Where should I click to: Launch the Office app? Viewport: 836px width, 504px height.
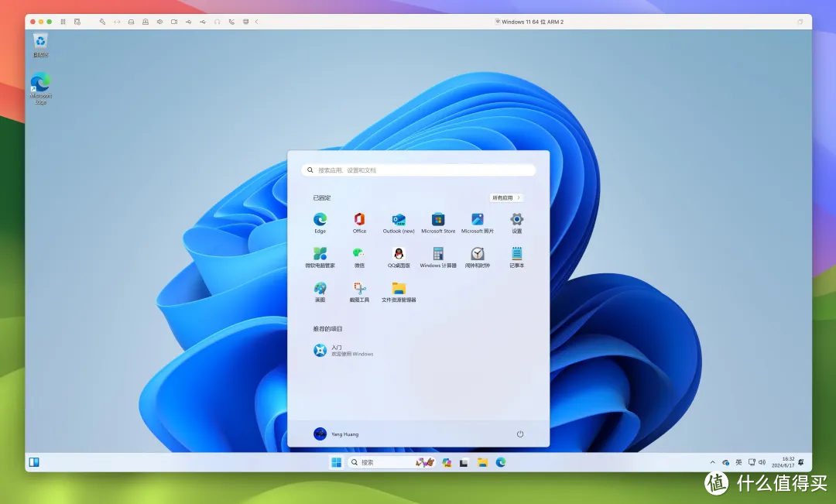point(359,223)
